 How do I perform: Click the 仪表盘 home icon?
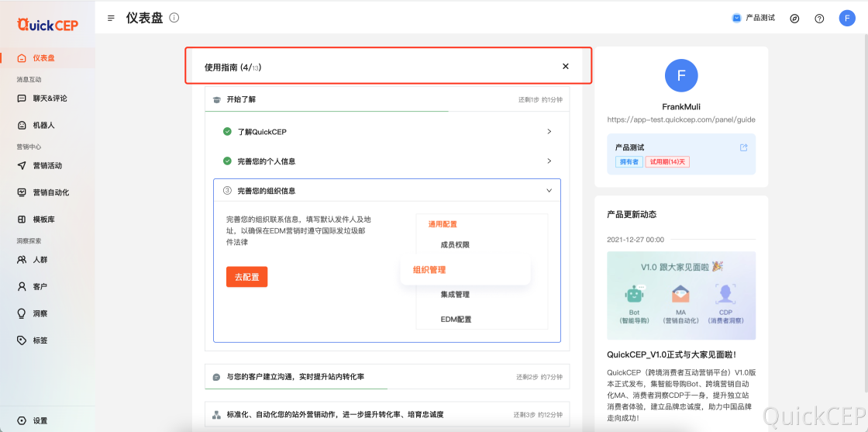click(22, 57)
